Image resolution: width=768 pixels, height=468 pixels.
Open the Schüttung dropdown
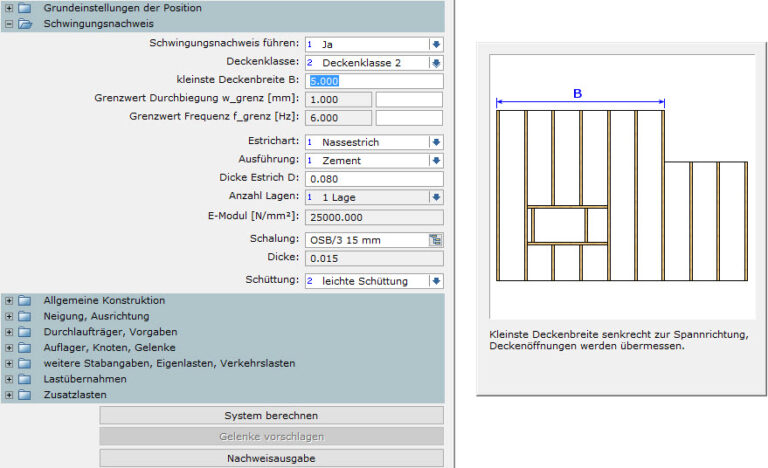tap(436, 281)
